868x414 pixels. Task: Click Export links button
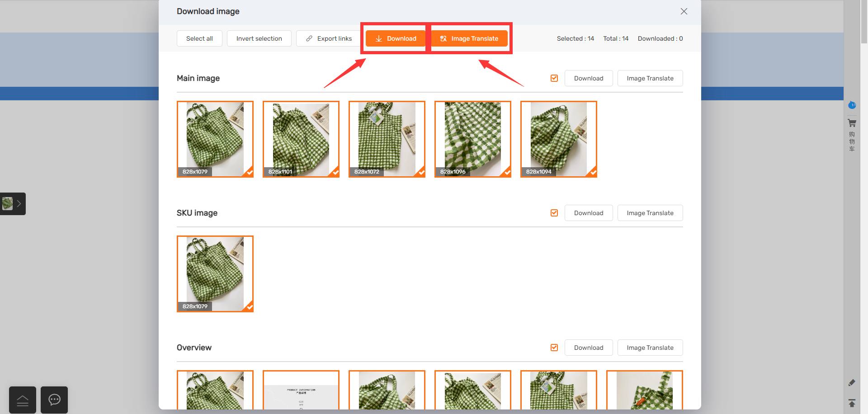(x=329, y=38)
